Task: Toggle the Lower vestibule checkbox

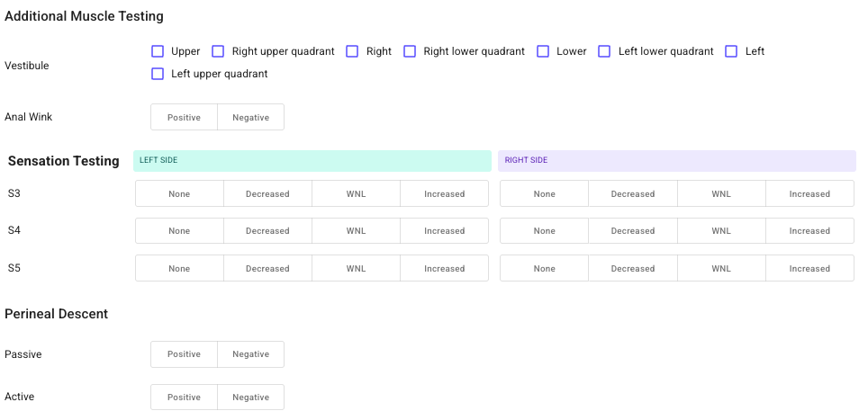Action: (543, 51)
